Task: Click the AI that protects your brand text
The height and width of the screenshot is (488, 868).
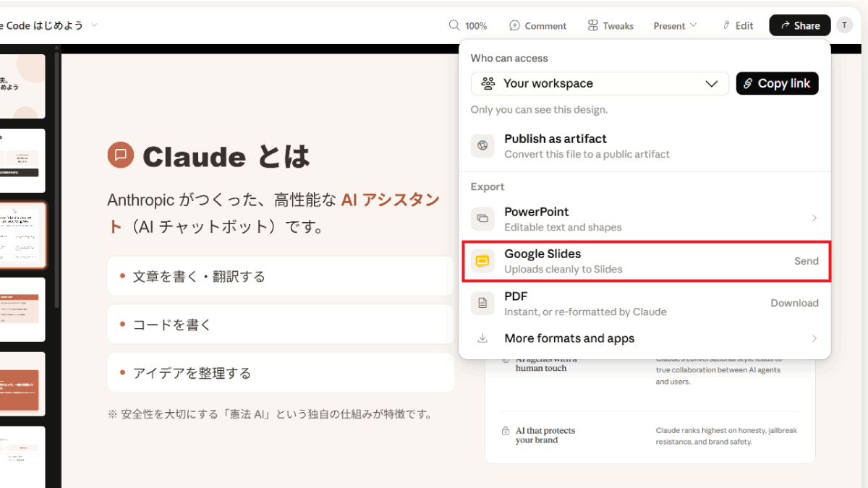Action: tap(545, 435)
